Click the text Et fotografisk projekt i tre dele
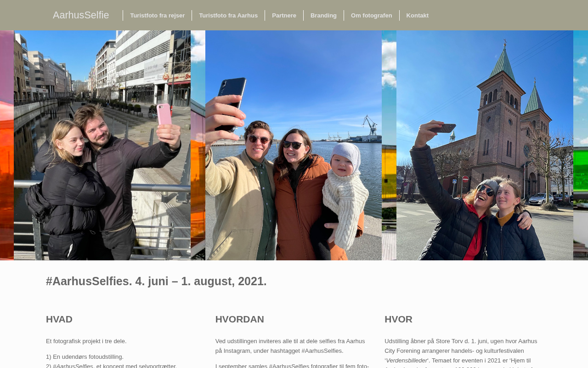The image size is (588, 368). (x=86, y=341)
